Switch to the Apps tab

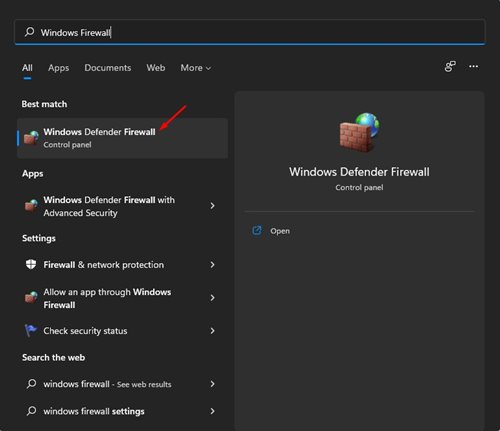pos(58,68)
